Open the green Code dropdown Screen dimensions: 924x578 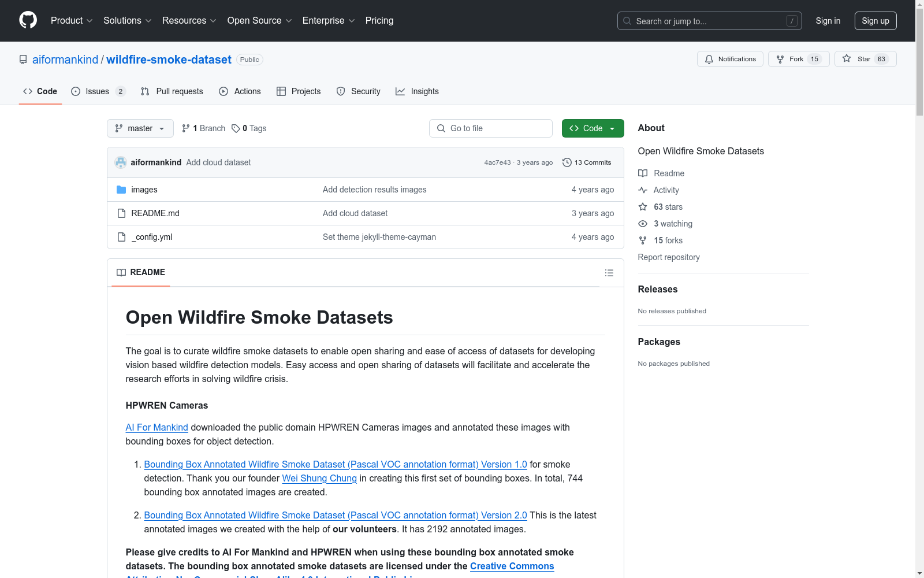[x=593, y=128]
